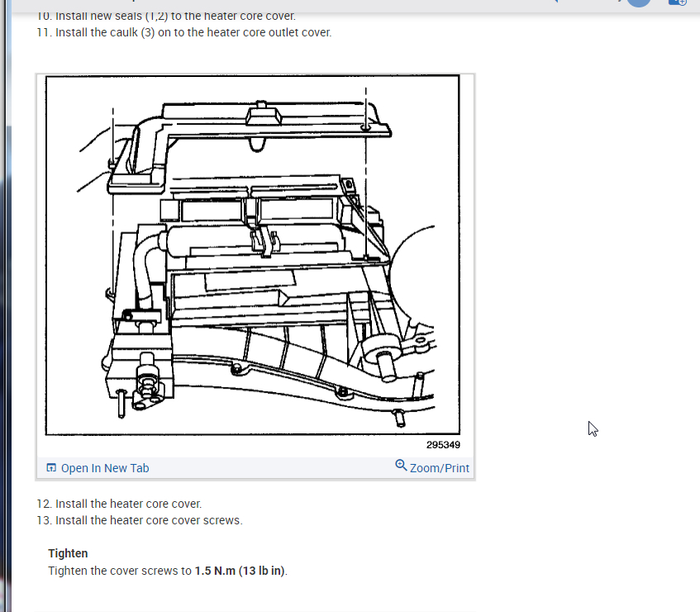
Task: Click the figure number 295349
Action: pyautogui.click(x=443, y=445)
